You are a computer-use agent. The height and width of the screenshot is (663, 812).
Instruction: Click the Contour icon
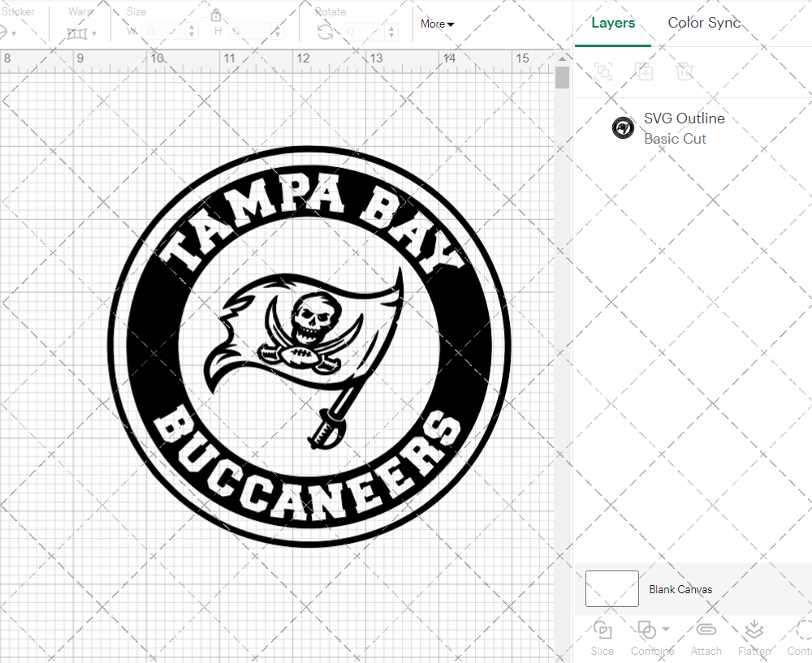(800, 631)
